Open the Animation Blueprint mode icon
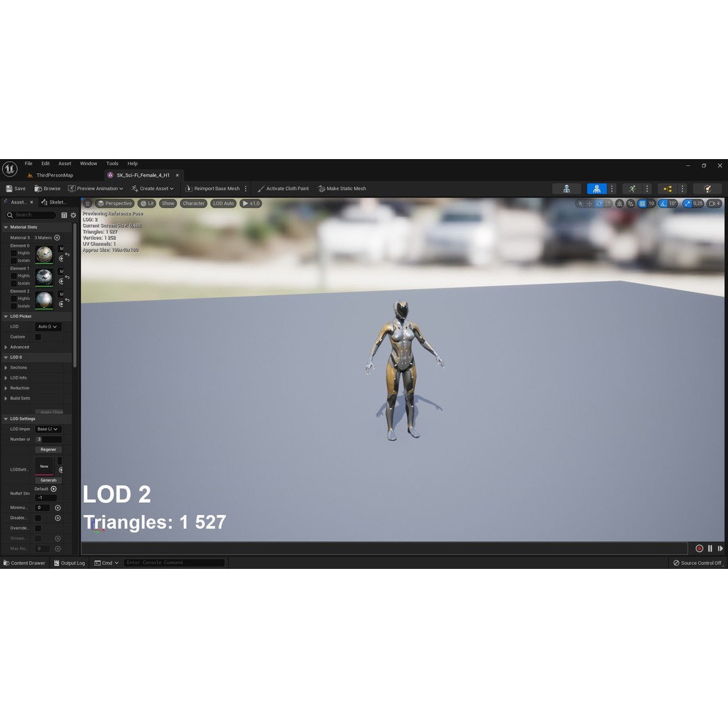The image size is (728, 728). (667, 189)
